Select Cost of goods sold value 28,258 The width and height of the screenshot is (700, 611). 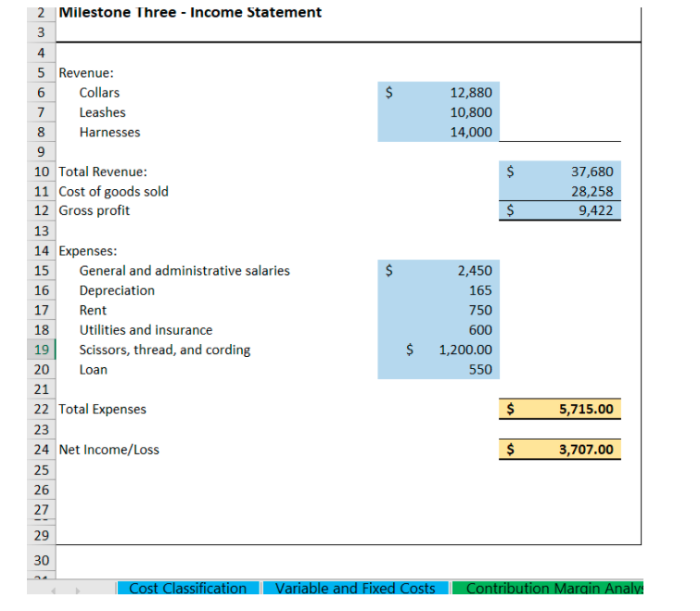click(x=560, y=191)
